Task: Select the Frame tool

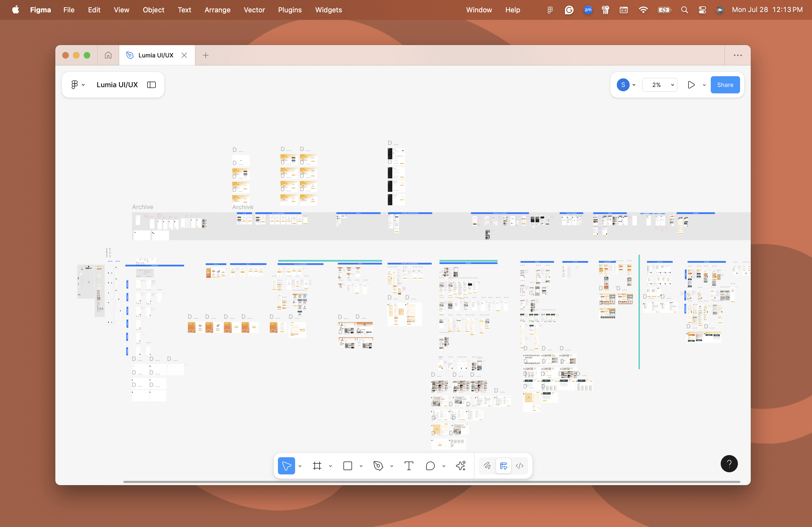Action: coord(317,466)
